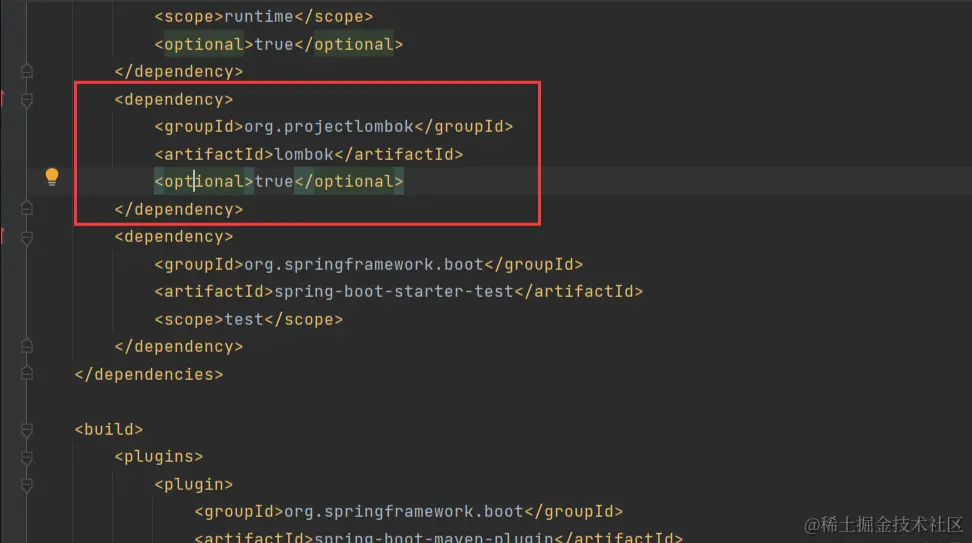
Task: Click the <artifactId>lombok</artifactId> line
Action: [309, 154]
